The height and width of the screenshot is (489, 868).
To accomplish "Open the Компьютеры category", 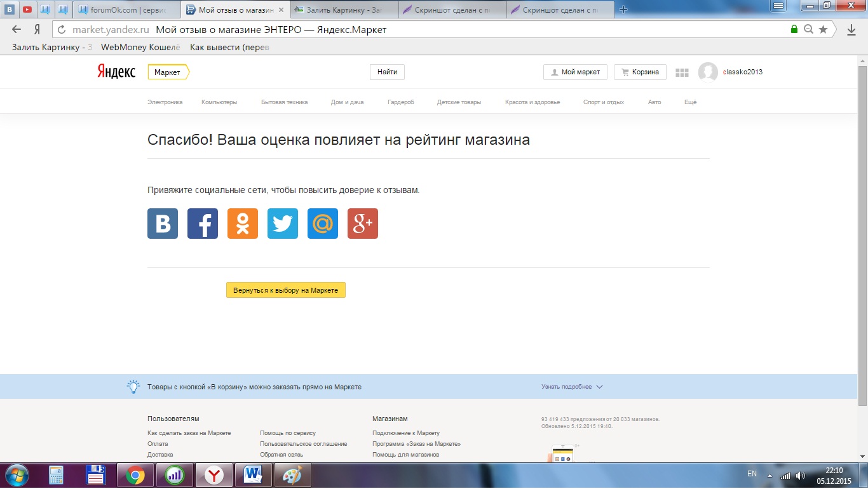I will (x=219, y=102).
